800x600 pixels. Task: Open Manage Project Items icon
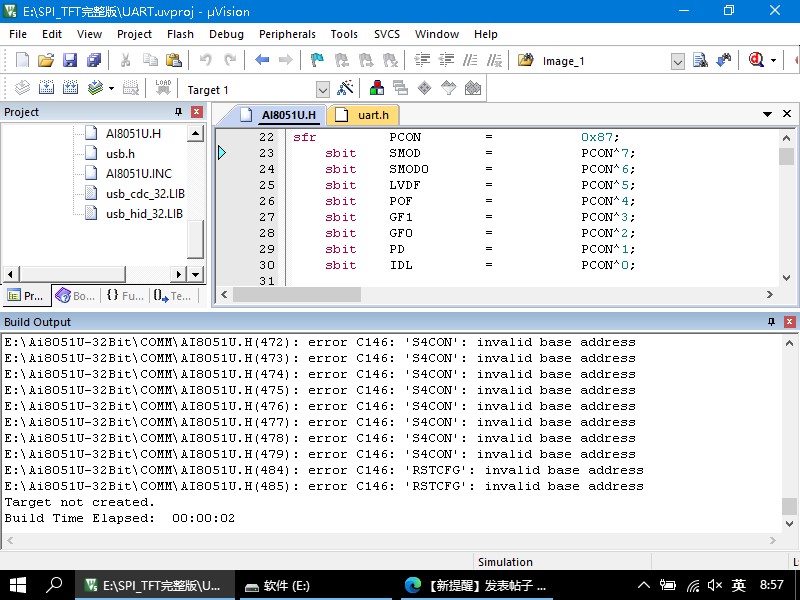tap(377, 88)
